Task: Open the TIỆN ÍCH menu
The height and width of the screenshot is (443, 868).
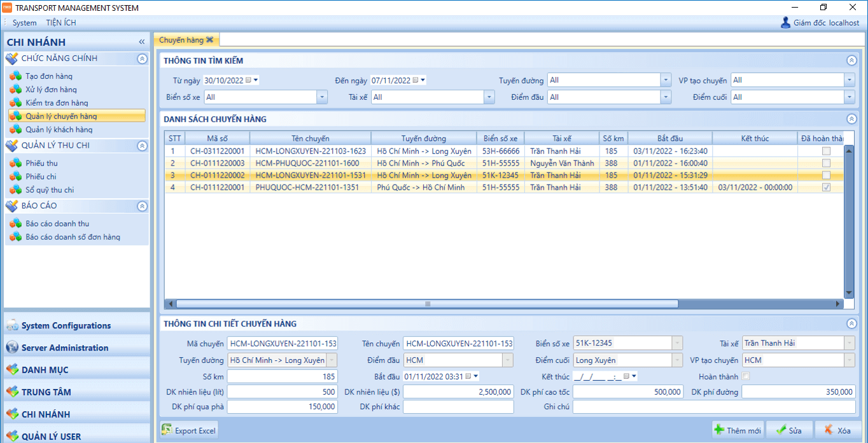Action: tap(60, 23)
